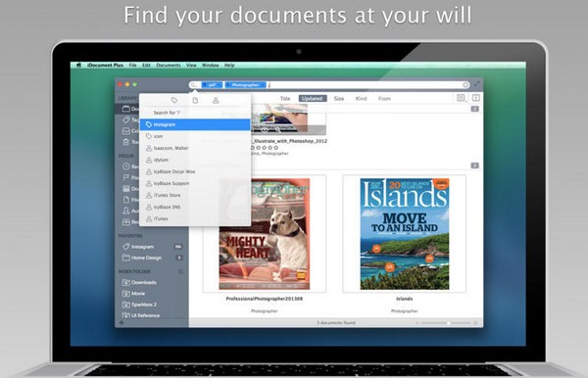Click the Photographer search token
This screenshot has height=378, width=588.
coord(245,85)
